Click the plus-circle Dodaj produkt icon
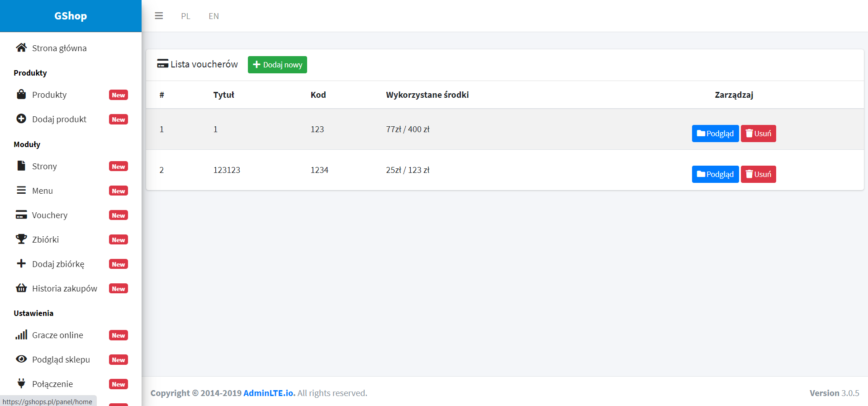The height and width of the screenshot is (406, 868). pos(21,119)
